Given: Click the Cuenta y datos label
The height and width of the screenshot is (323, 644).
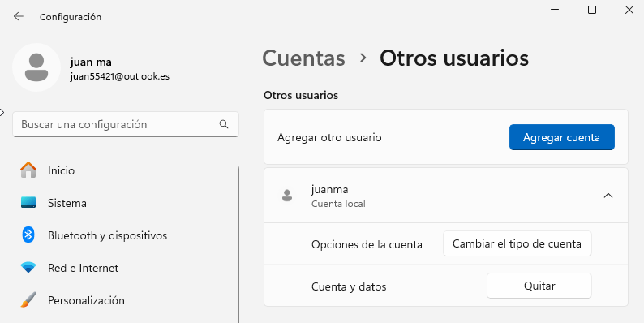Looking at the screenshot, I should [349, 286].
